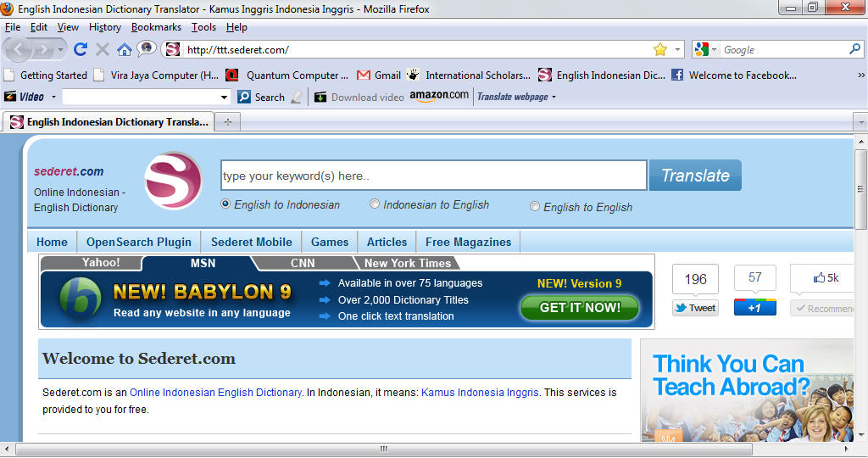Switch to the CNN banner tab

[x=303, y=263]
